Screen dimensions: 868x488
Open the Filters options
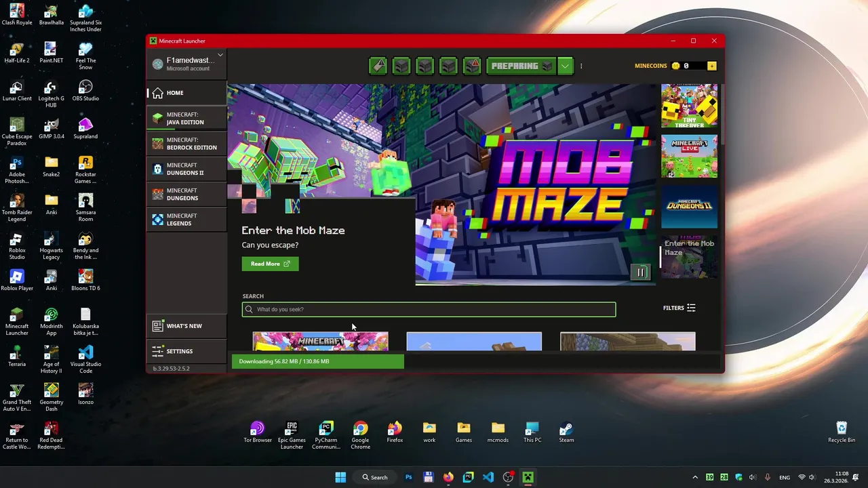point(679,308)
